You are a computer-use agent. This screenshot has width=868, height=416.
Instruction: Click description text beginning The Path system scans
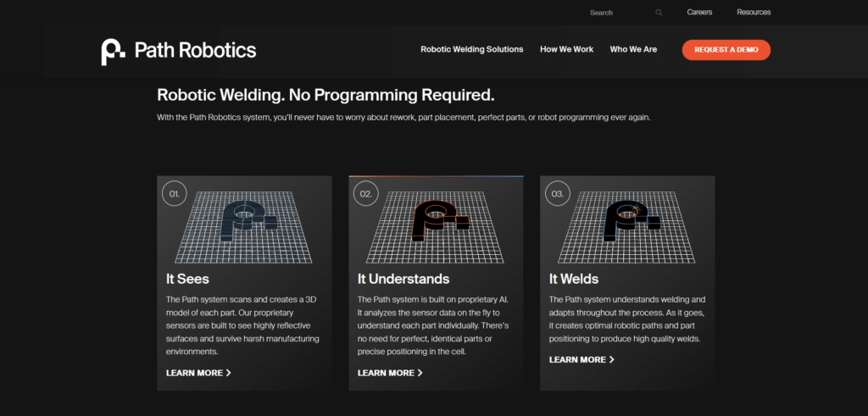pyautogui.click(x=242, y=326)
